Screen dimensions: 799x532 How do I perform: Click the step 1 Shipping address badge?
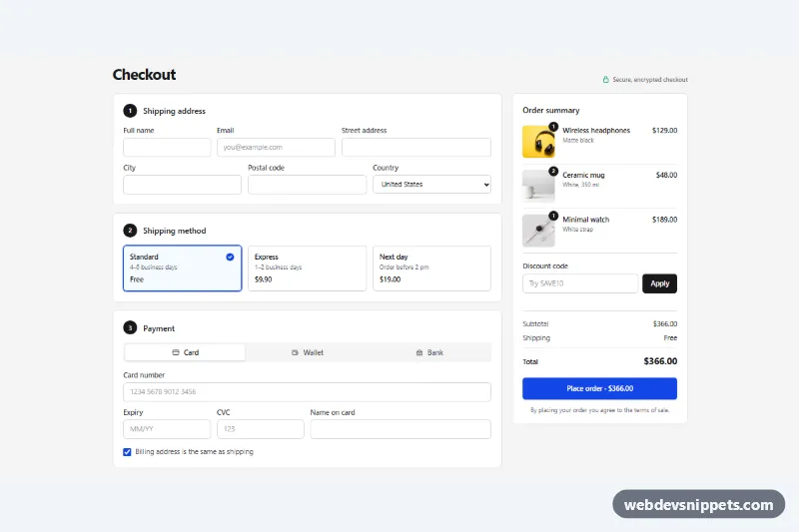130,111
